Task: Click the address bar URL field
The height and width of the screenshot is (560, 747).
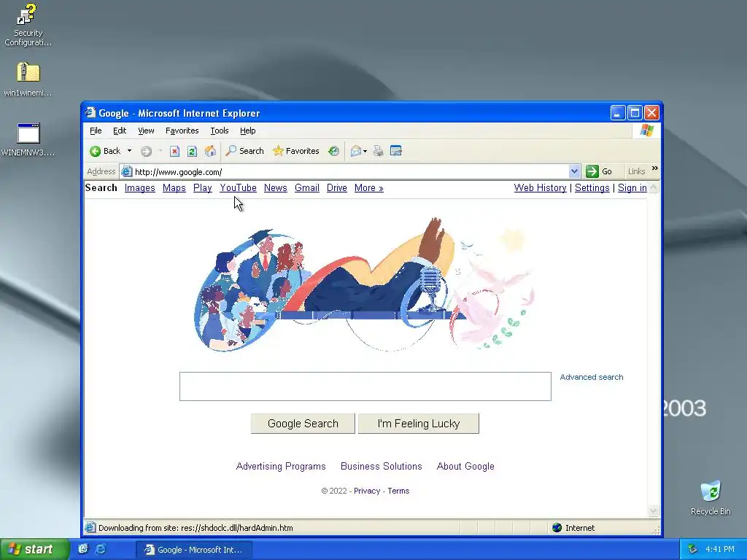Action: pos(350,172)
